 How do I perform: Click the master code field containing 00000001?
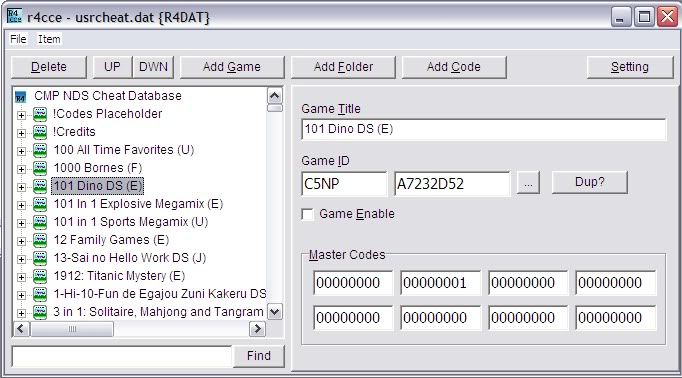(440, 283)
